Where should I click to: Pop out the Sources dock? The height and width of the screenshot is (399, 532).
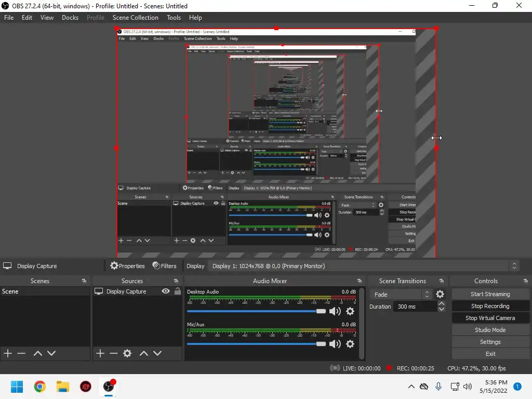[176, 281]
